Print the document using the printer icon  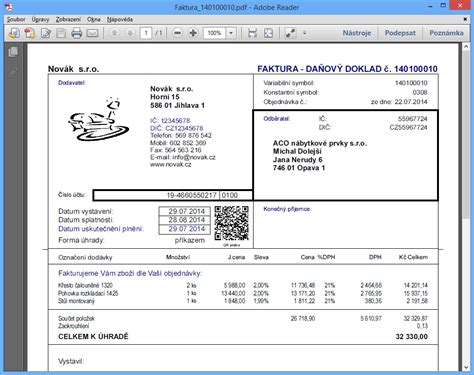tap(77, 33)
